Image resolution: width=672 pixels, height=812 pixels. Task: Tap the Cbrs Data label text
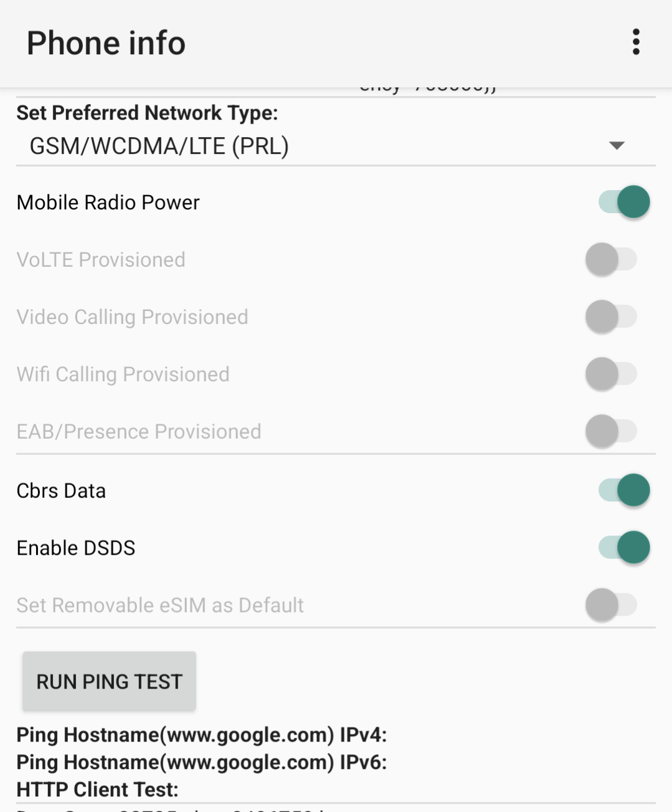pos(61,491)
